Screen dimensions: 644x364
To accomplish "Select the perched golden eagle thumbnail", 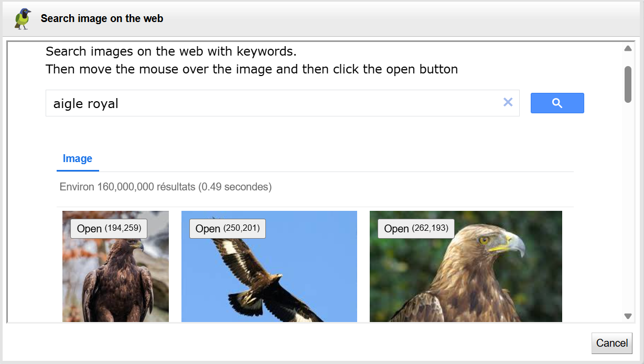I will click(x=115, y=278).
